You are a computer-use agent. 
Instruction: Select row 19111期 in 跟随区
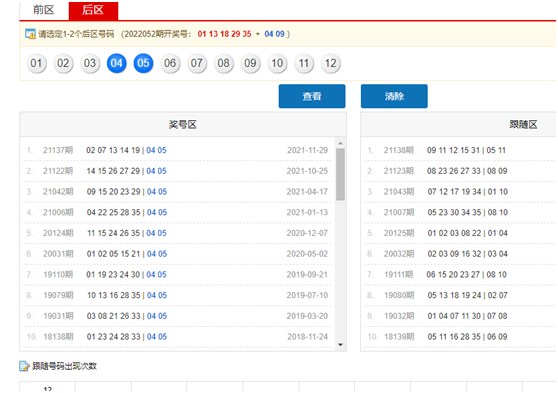460,274
